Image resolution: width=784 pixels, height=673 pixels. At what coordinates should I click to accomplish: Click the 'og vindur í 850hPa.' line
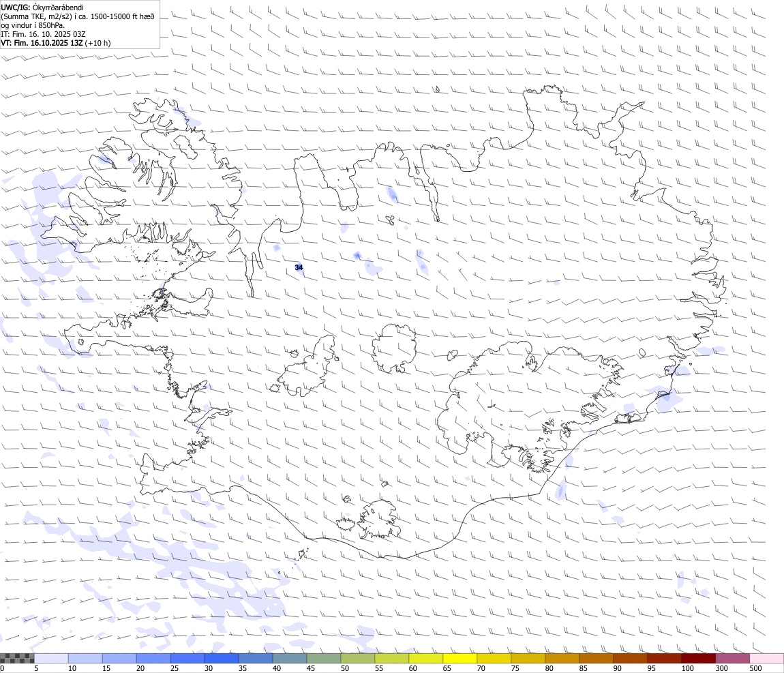click(x=33, y=25)
